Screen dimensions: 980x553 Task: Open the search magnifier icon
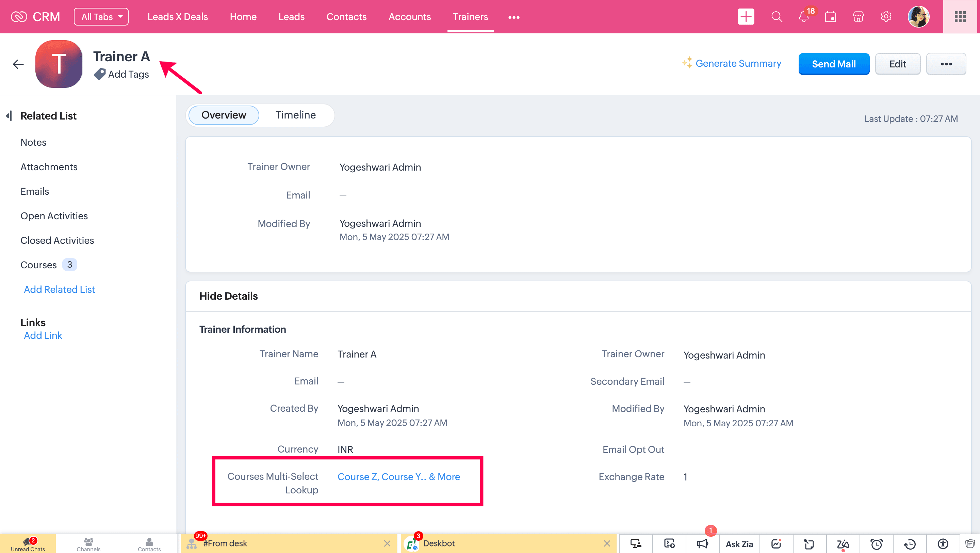777,17
